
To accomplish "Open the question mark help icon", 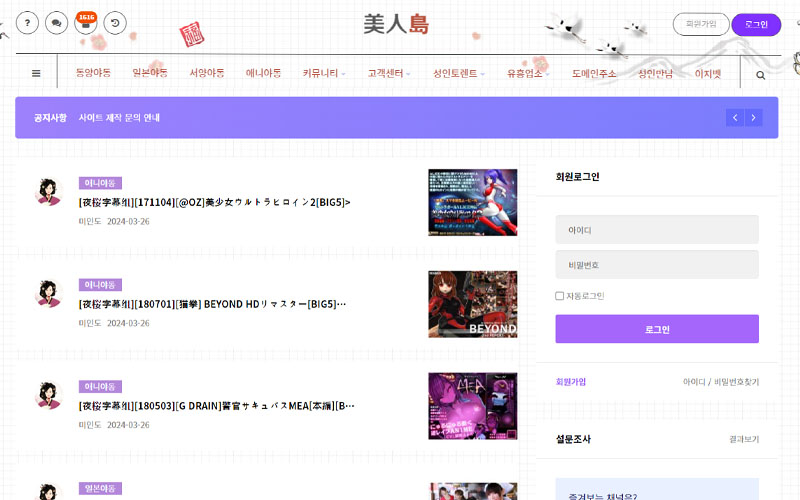I will (27, 23).
